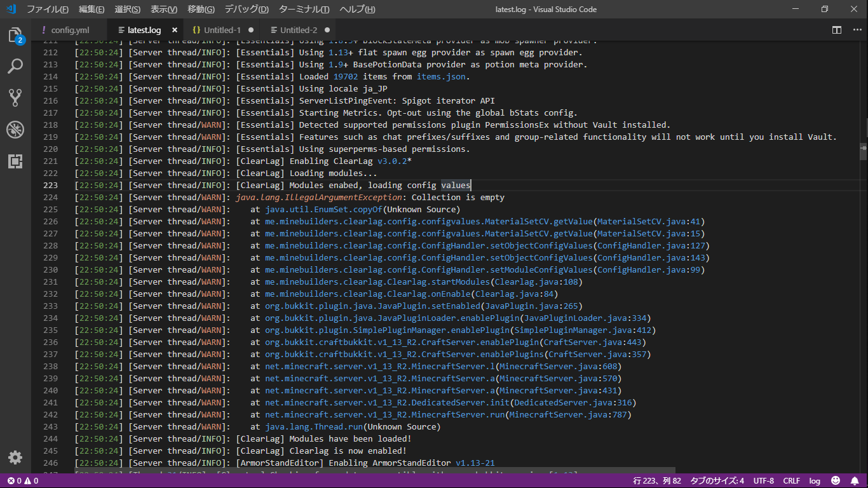Open the ヘルプ(H) menu
The image size is (868, 488).
[357, 10]
